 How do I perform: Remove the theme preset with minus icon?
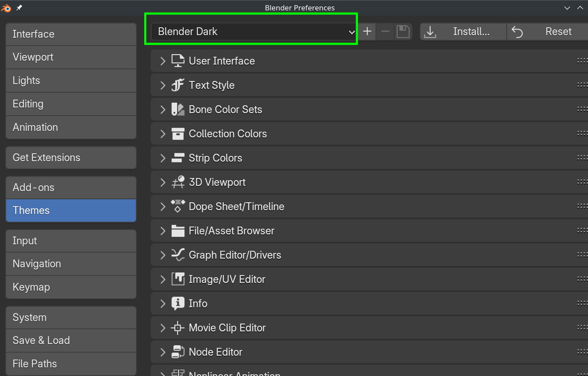point(385,32)
